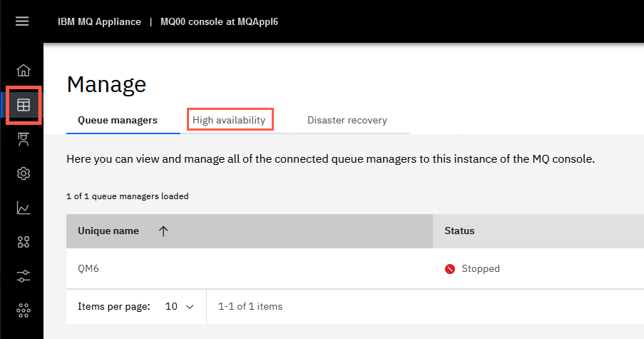The width and height of the screenshot is (644, 339).
Task: Open the QM6 queue manager row
Action: pos(355,268)
